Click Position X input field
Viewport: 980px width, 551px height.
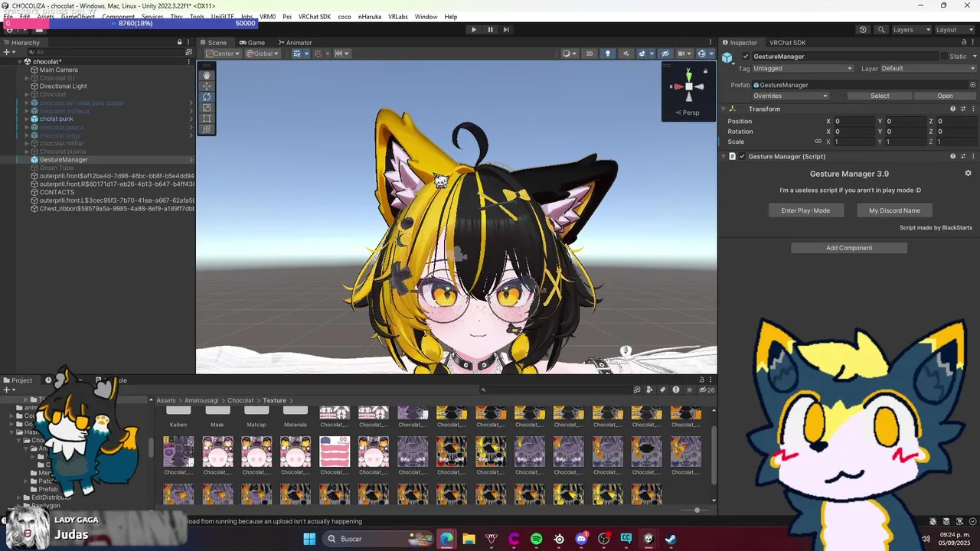pyautogui.click(x=854, y=122)
